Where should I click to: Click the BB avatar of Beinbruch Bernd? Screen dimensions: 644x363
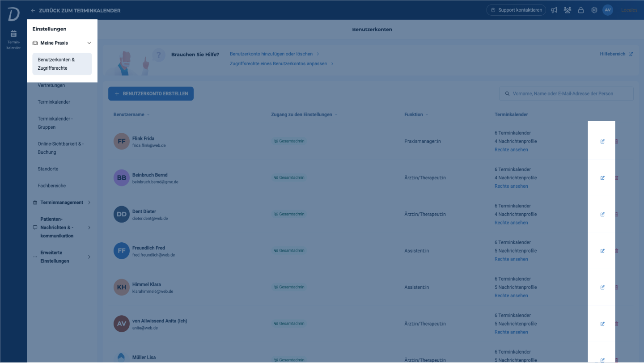tap(122, 178)
